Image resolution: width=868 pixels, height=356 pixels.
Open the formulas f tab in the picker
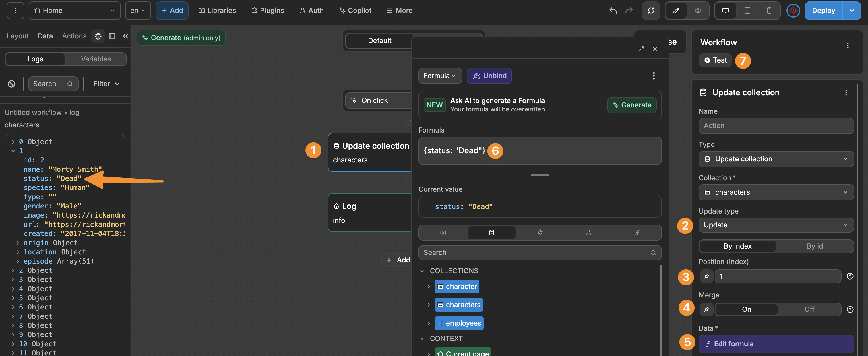click(x=637, y=232)
